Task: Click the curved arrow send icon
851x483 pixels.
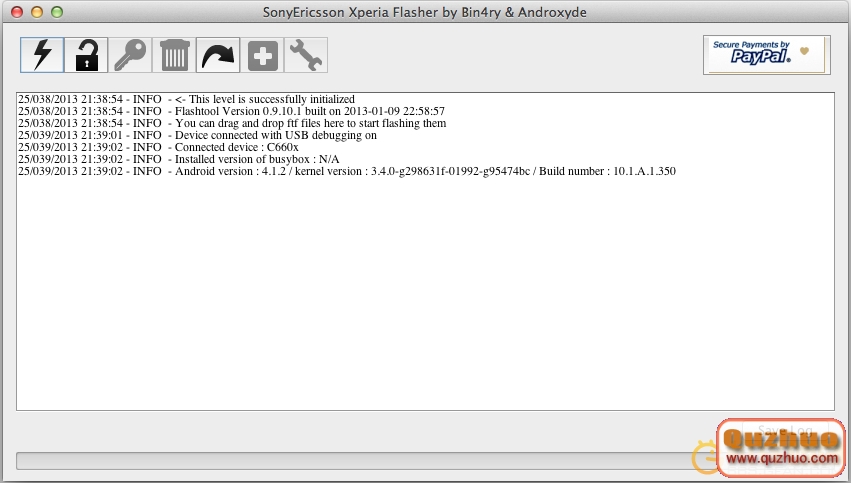Action: coord(218,55)
